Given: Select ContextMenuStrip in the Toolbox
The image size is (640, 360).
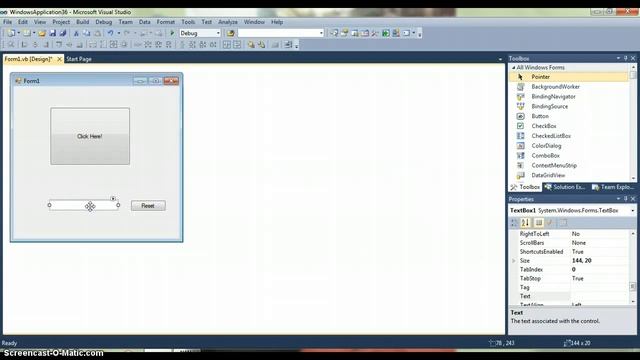Looking at the screenshot, I should [x=569, y=165].
